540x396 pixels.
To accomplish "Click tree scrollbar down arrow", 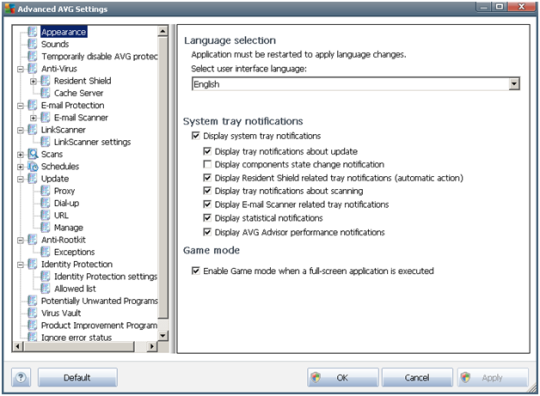I will click(x=163, y=335).
